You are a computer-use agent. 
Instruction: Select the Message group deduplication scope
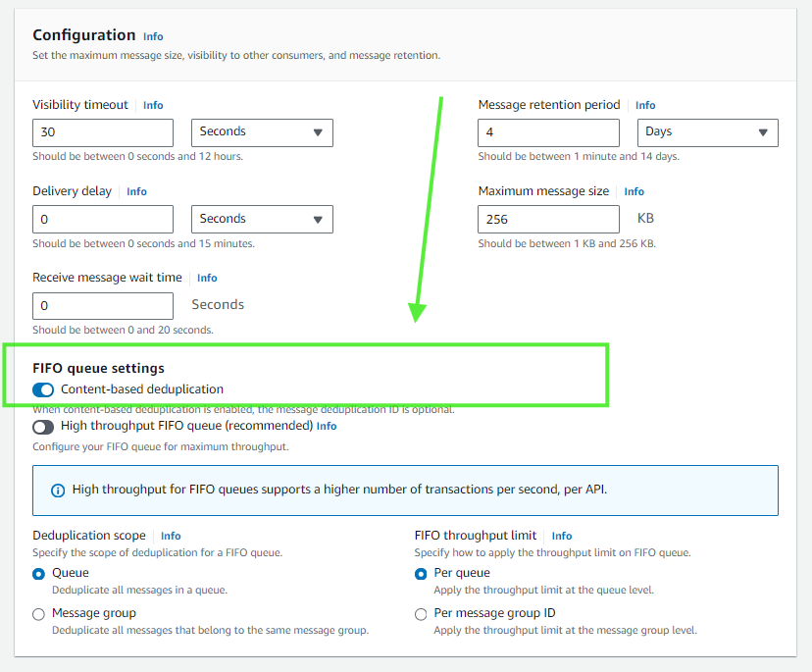coord(37,613)
